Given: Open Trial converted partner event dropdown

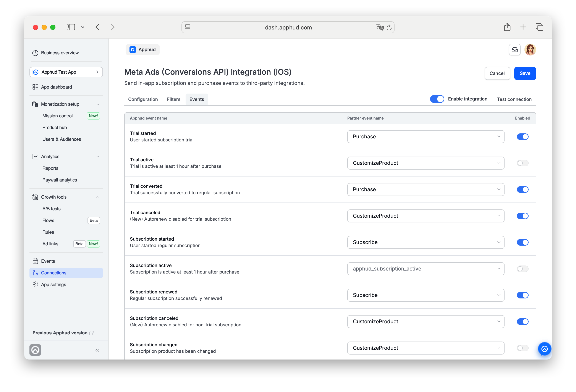Looking at the screenshot, I should (x=426, y=190).
